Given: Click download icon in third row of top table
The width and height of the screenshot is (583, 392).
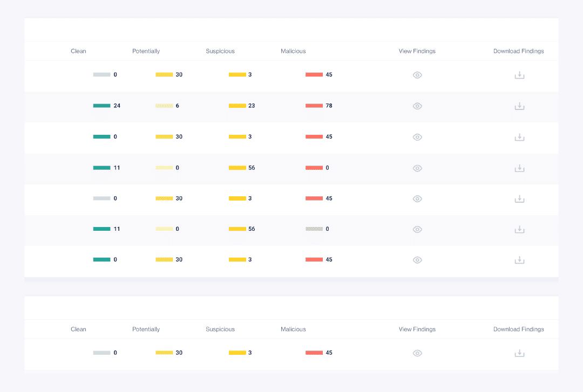Looking at the screenshot, I should coord(519,137).
